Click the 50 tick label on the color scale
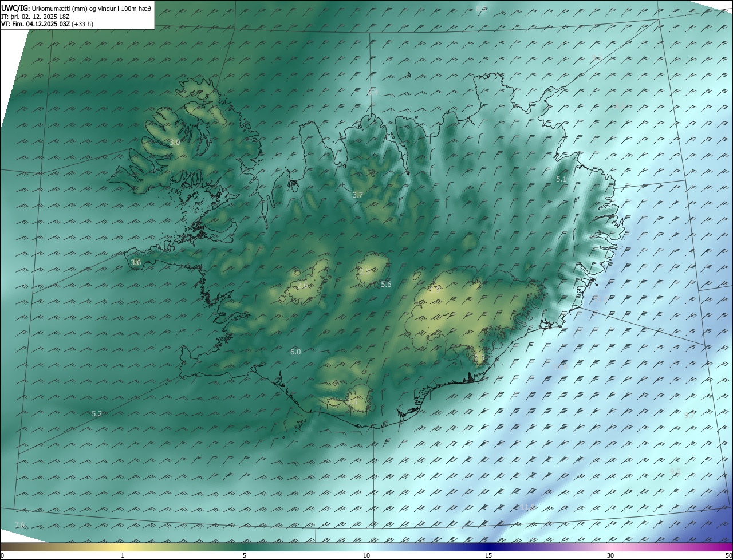 point(728,555)
